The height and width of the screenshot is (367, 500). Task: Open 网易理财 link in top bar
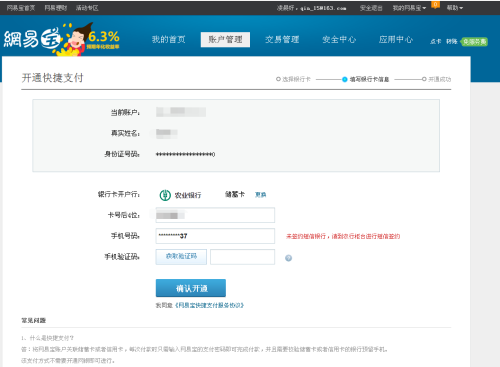click(x=56, y=8)
